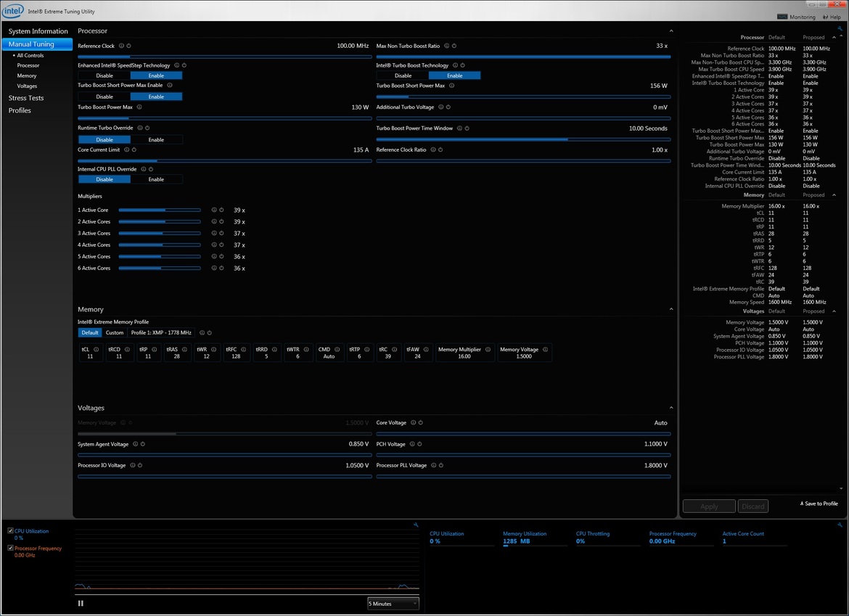Collapse the Voltages section in the main panel
849x616 pixels.
(x=671, y=408)
